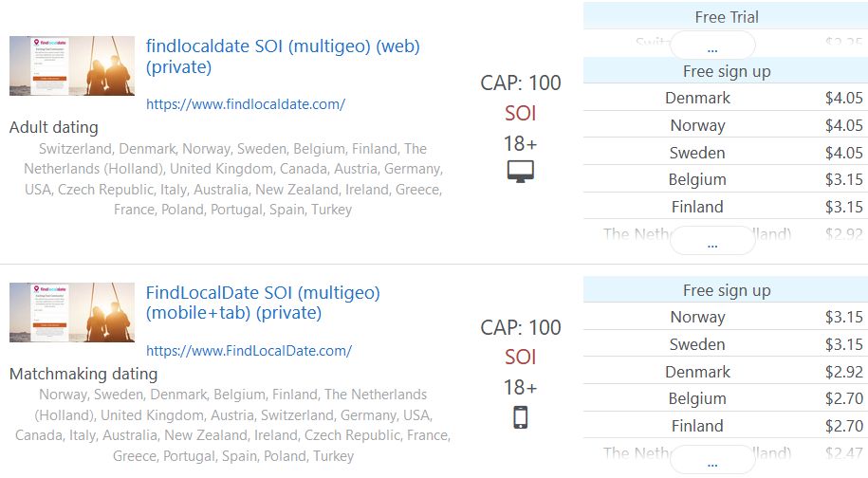The width and height of the screenshot is (868, 478).
Task: Expand second offer's Free sign up list
Action: [x=712, y=462]
